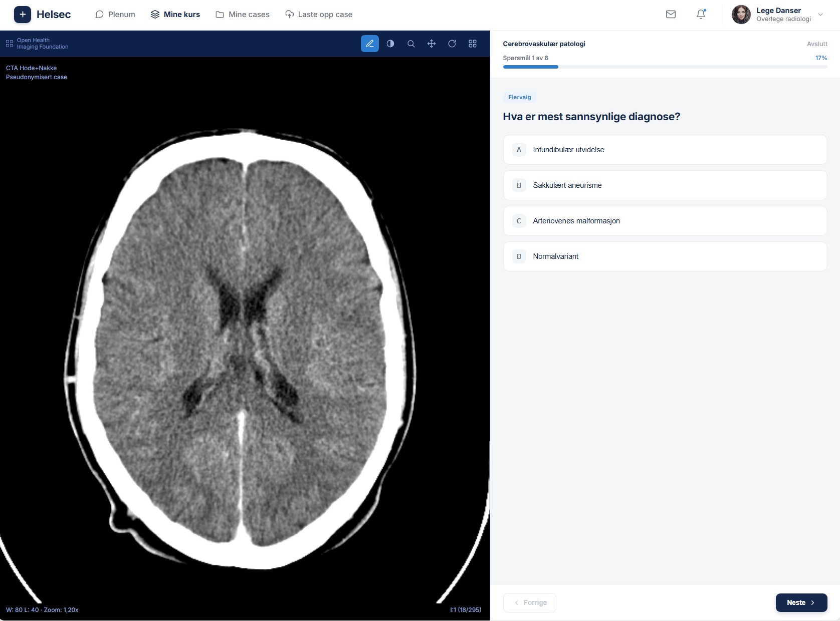Image resolution: width=840 pixels, height=621 pixels.
Task: Reset the viewer with the rotate icon
Action: tap(452, 44)
